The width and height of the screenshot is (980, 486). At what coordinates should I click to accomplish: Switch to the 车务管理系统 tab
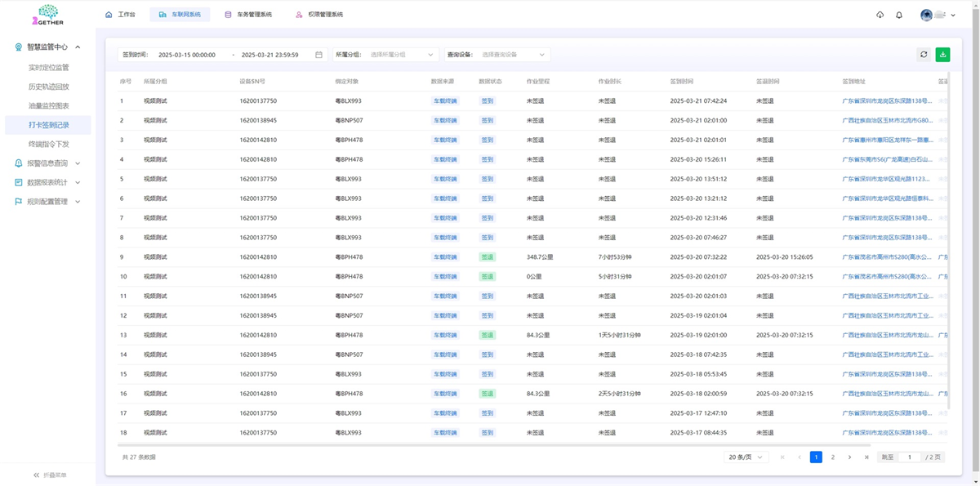coord(248,15)
